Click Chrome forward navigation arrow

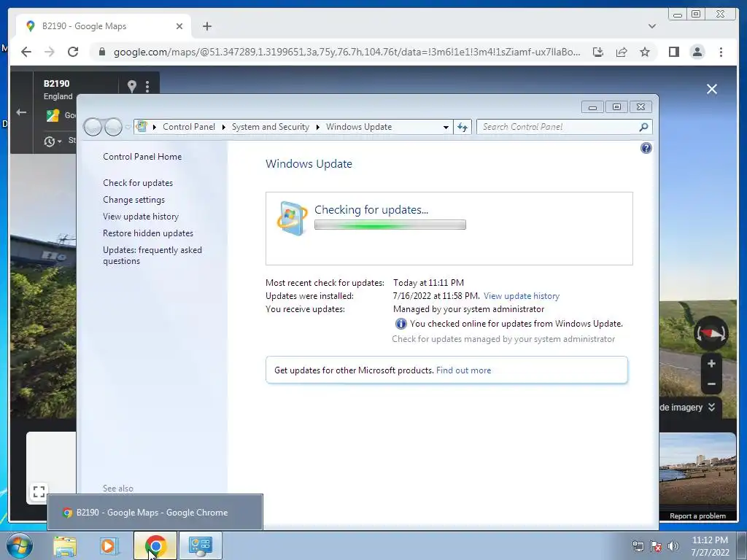(50, 52)
